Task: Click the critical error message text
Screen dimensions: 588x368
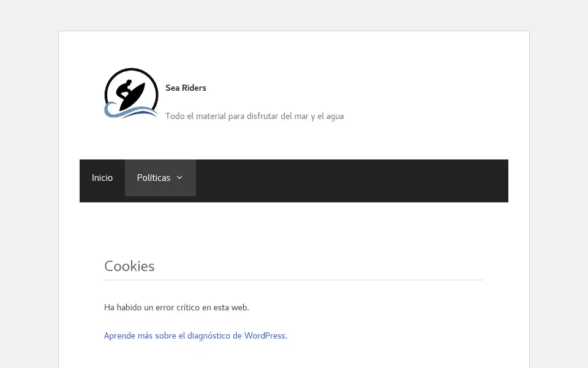Action: tap(176, 307)
